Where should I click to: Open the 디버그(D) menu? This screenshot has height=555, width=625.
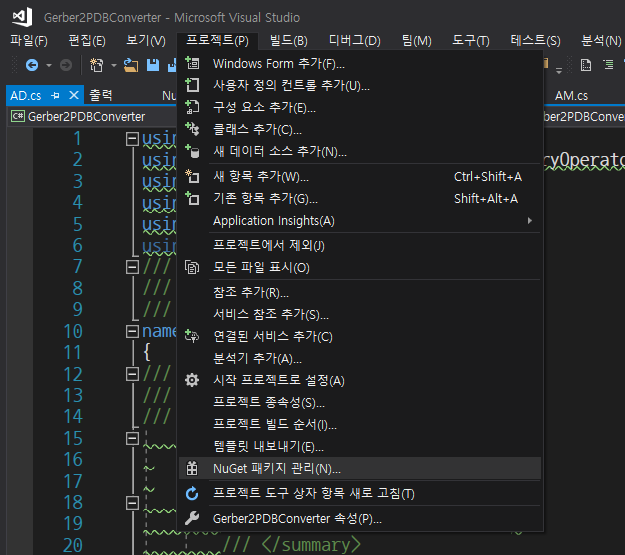click(354, 40)
